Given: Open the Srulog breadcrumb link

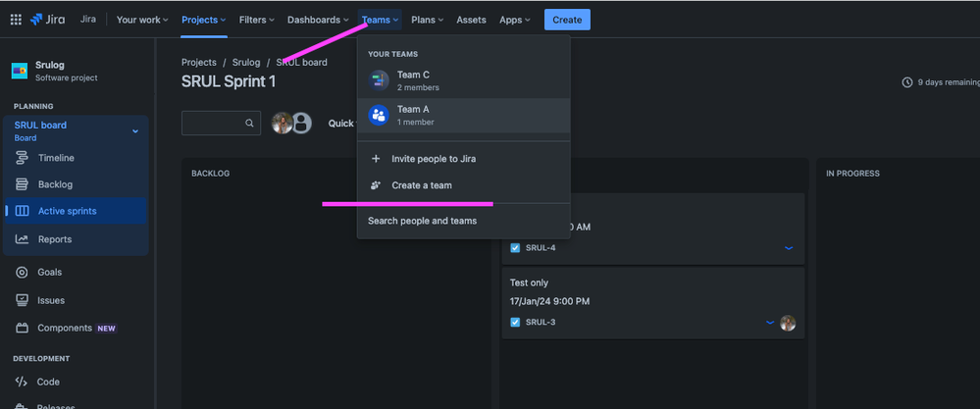Looking at the screenshot, I should pyautogui.click(x=246, y=63).
